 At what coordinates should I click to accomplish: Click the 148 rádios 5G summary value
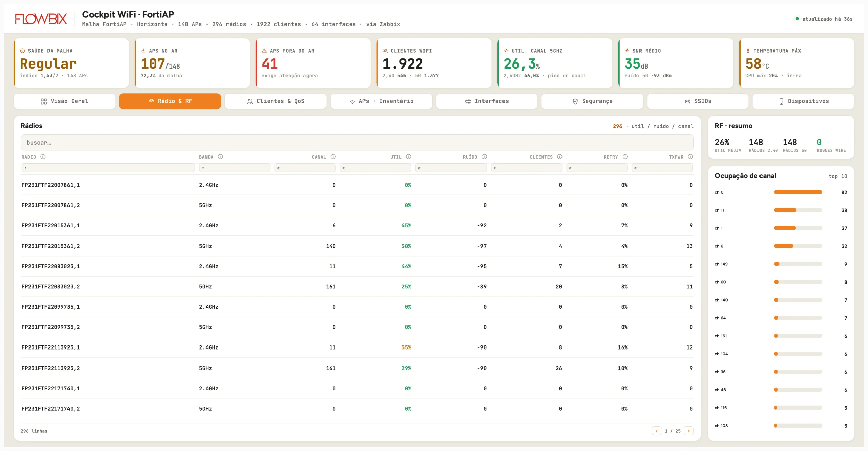click(x=790, y=142)
